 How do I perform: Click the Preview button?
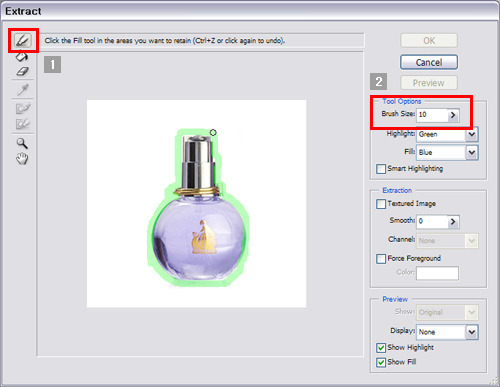429,83
